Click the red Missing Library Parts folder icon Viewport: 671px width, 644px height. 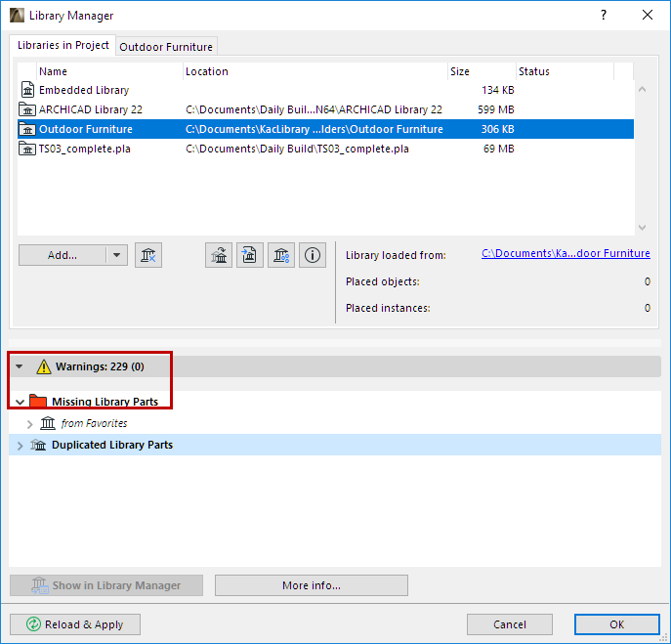pos(38,401)
